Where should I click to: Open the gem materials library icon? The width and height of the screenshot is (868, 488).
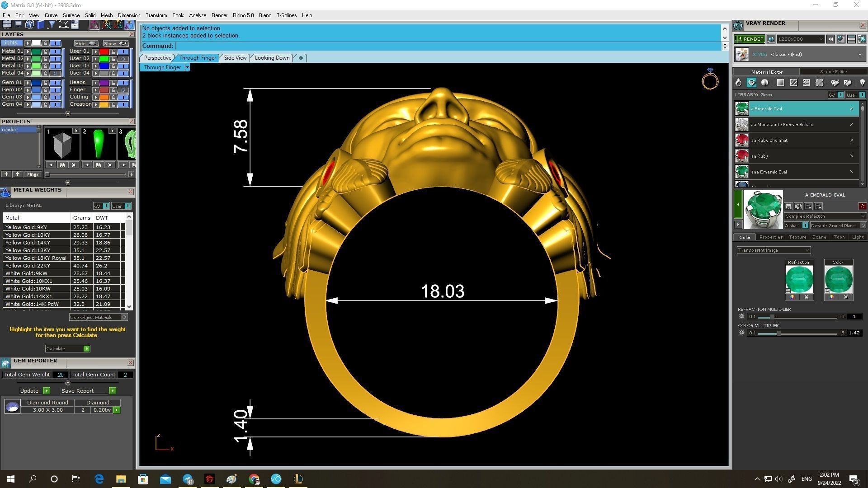pyautogui.click(x=751, y=83)
